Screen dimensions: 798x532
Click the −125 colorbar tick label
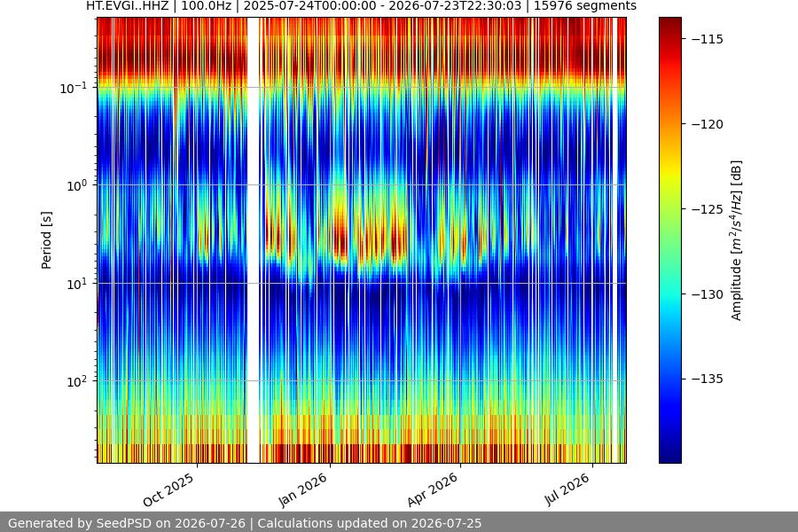pyautogui.click(x=707, y=209)
